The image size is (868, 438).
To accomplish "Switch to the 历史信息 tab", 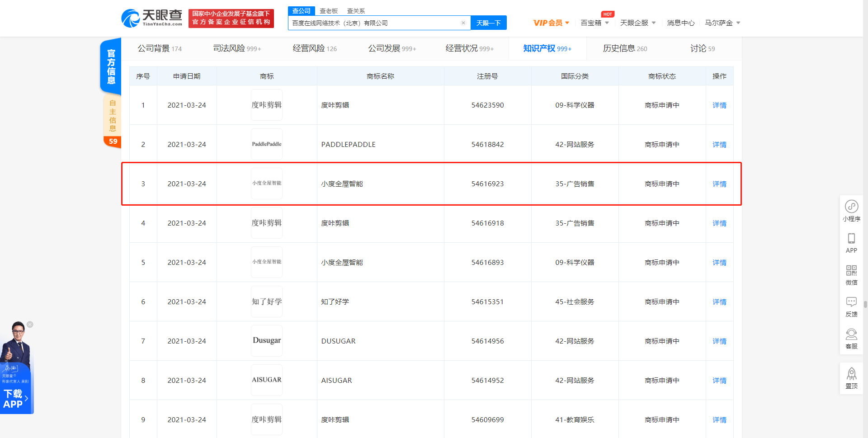I will (x=625, y=48).
